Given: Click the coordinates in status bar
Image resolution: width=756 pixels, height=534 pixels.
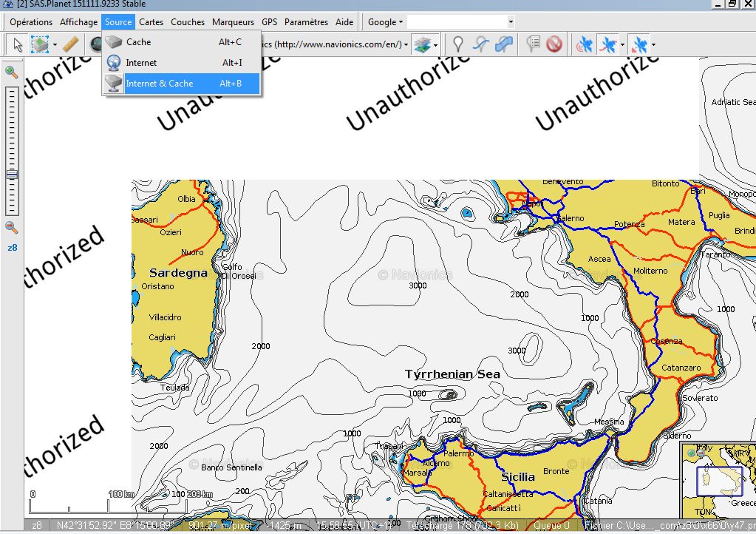Looking at the screenshot, I should pyautogui.click(x=114, y=525).
